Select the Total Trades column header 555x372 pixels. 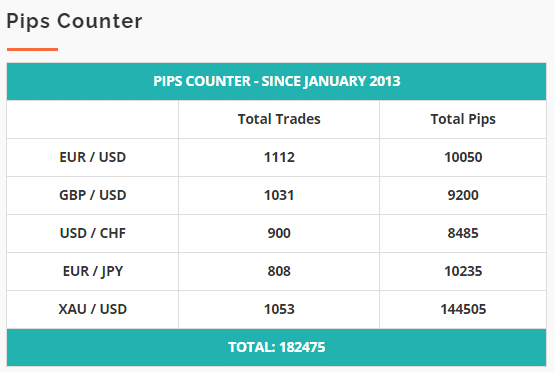click(279, 119)
